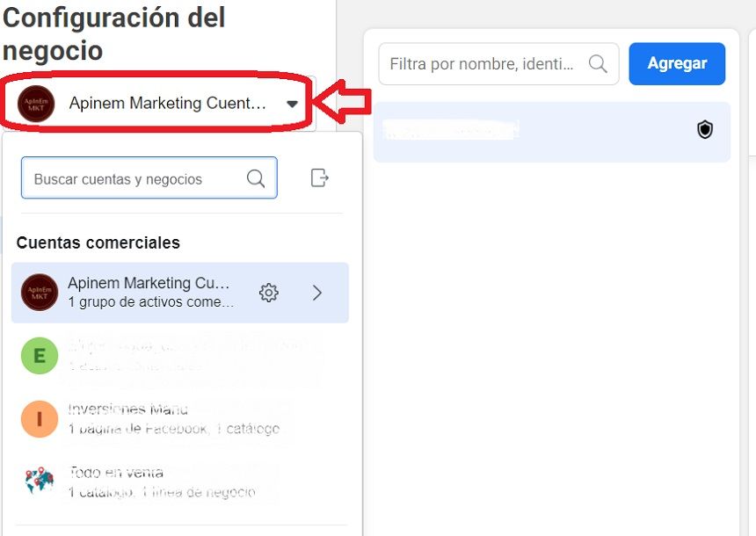Select the green E business account
Viewport: 756px width, 536px height.
click(x=40, y=356)
